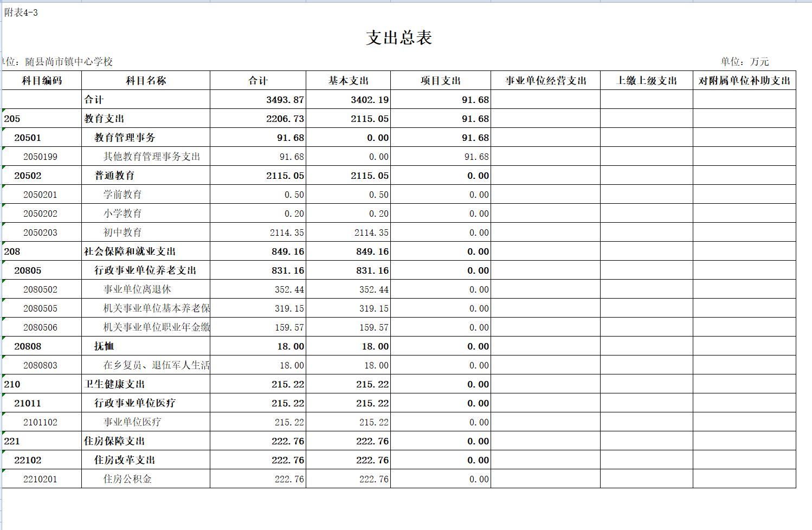Click the 普通教育 cell

click(146, 176)
